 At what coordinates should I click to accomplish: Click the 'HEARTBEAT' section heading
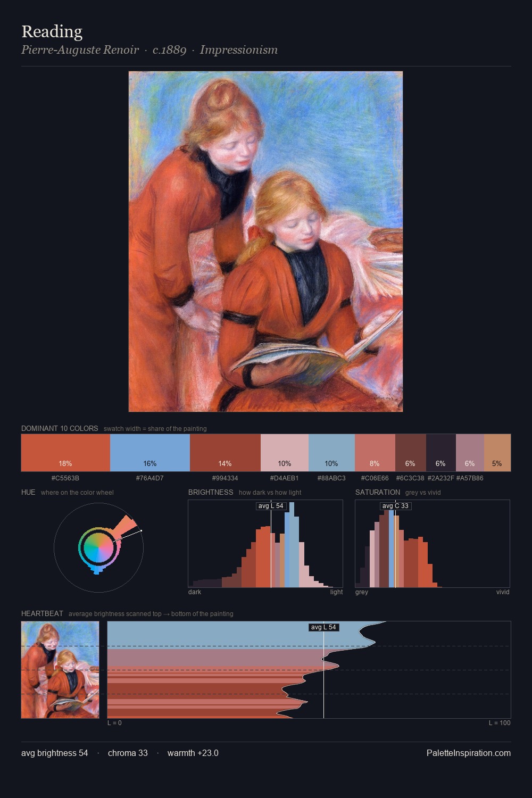pos(42,613)
